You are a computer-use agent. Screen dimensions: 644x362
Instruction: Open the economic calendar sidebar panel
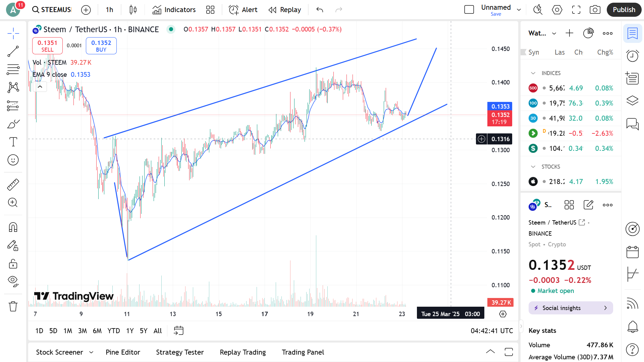(x=633, y=252)
